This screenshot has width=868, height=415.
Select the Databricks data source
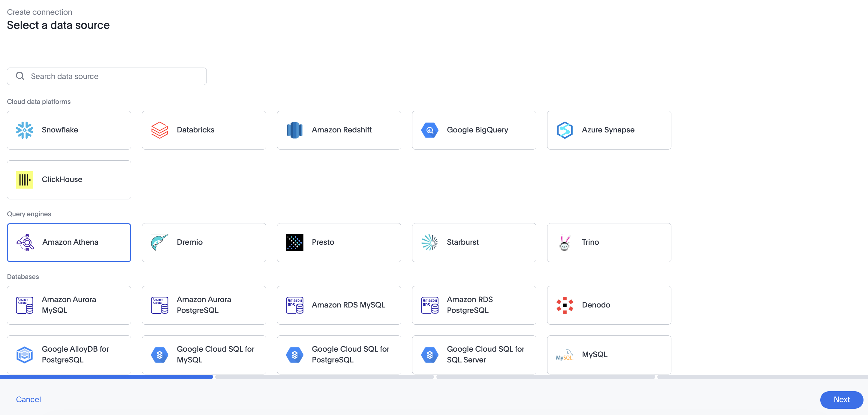pos(204,130)
